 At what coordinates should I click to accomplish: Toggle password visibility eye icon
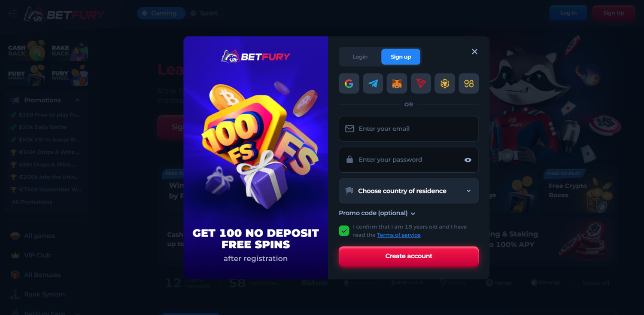pyautogui.click(x=468, y=160)
